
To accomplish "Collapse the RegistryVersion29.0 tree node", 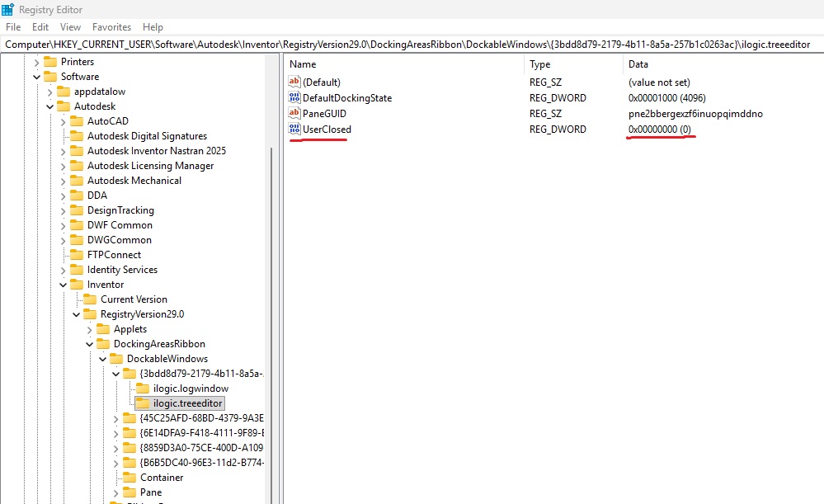I will pos(76,314).
